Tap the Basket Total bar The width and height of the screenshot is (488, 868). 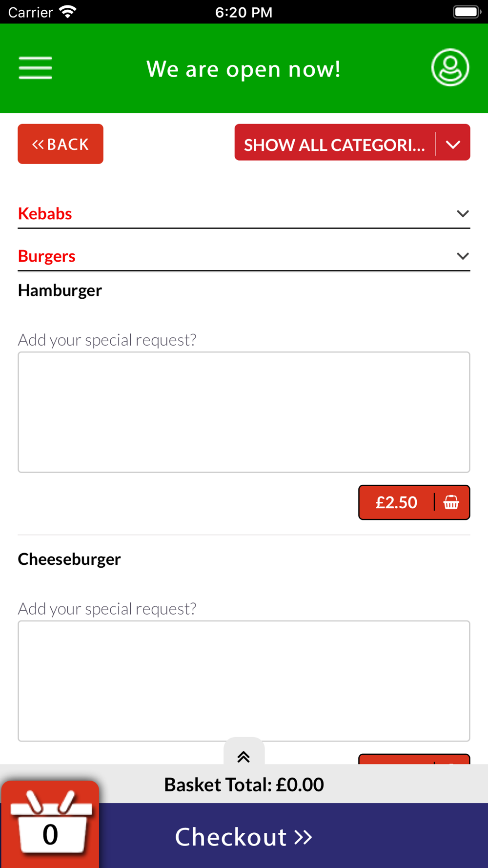click(x=244, y=785)
